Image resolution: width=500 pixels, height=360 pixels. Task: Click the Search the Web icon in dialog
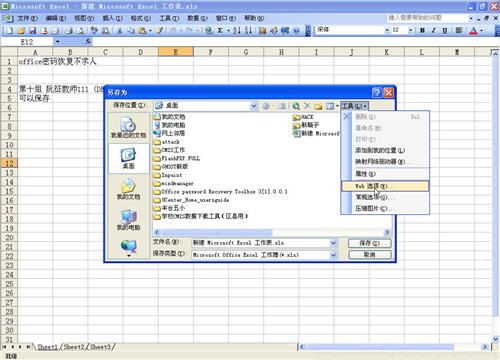coord(296,106)
